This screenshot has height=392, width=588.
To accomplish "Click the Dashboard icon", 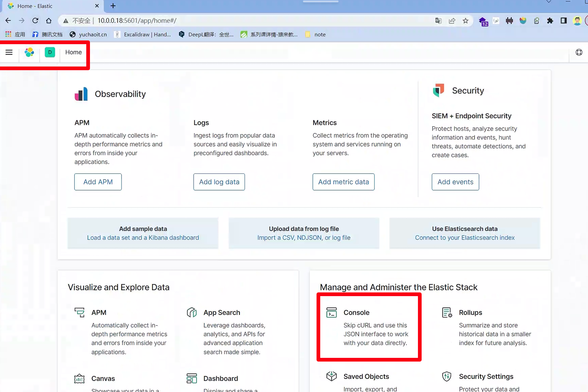I will pos(192,378).
